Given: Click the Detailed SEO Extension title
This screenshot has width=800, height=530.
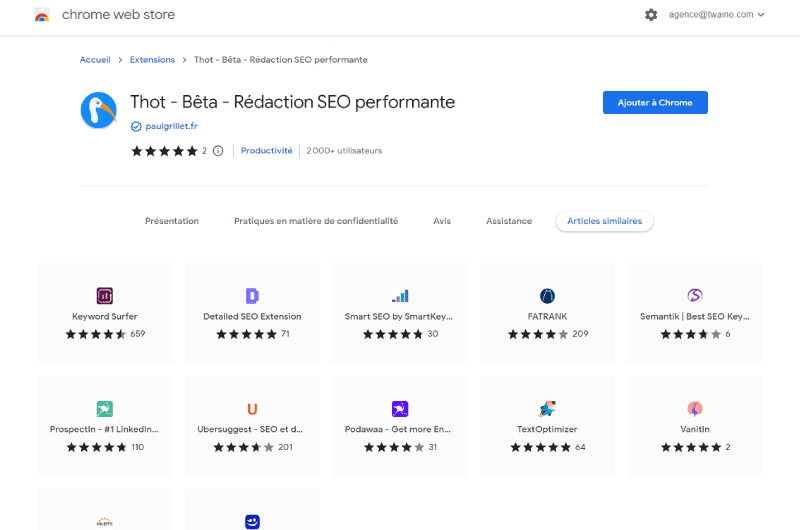Looking at the screenshot, I should (x=252, y=316).
